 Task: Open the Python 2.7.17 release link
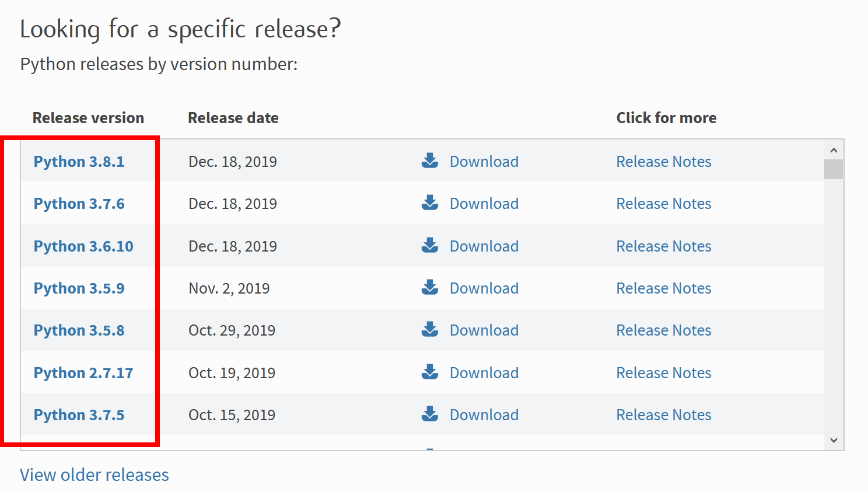pos(83,373)
